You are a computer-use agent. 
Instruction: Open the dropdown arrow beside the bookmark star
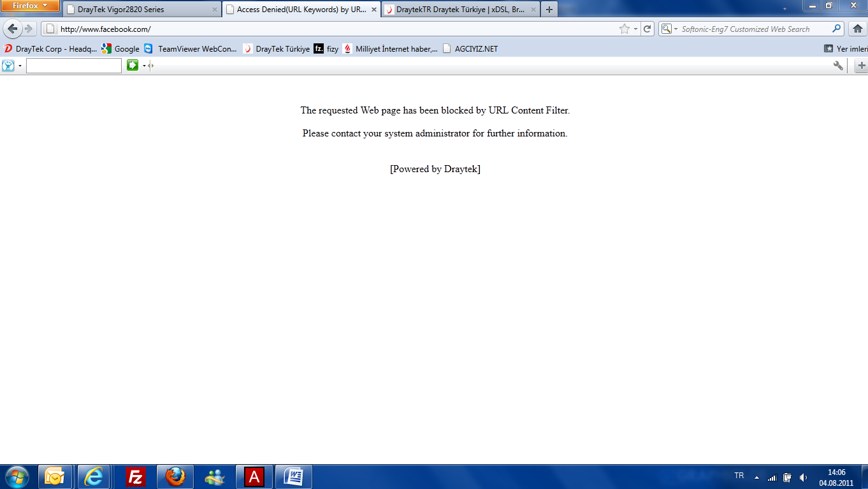click(x=635, y=29)
